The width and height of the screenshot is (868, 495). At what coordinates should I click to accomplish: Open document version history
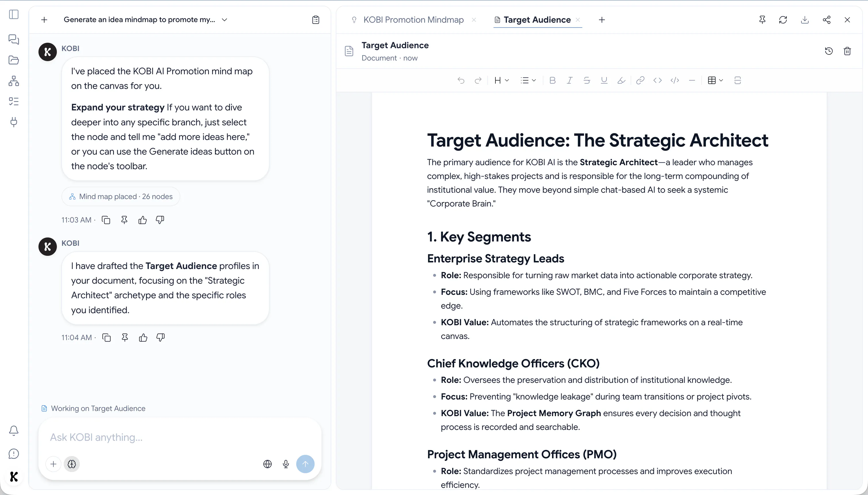tap(829, 51)
